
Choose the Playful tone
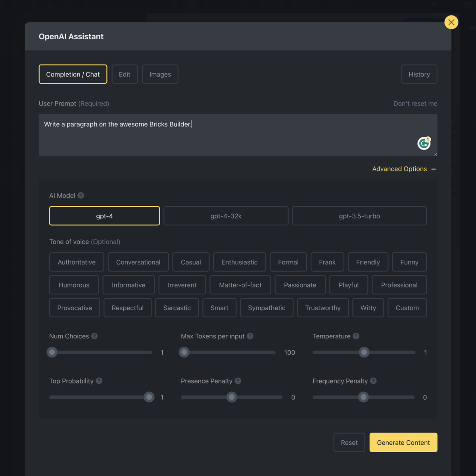pos(349,285)
